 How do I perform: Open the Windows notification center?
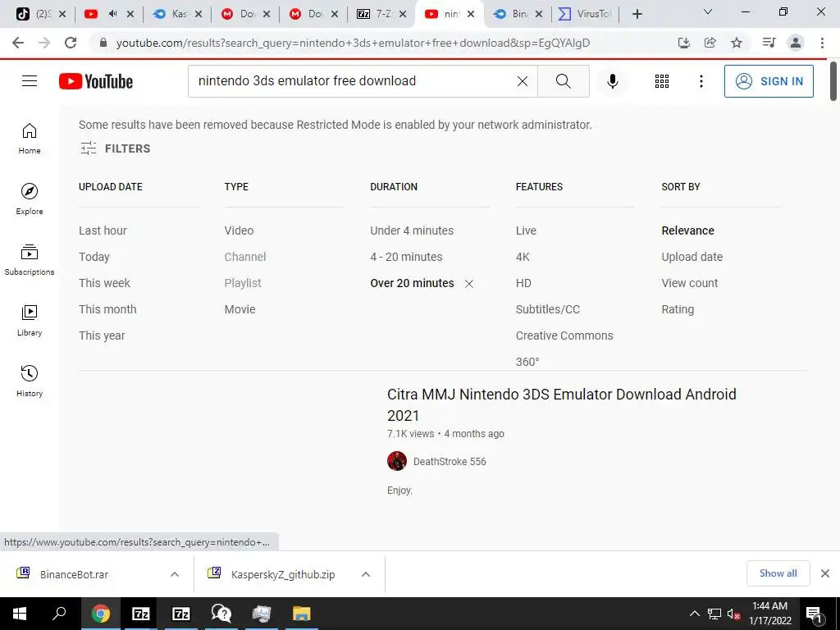click(815, 614)
